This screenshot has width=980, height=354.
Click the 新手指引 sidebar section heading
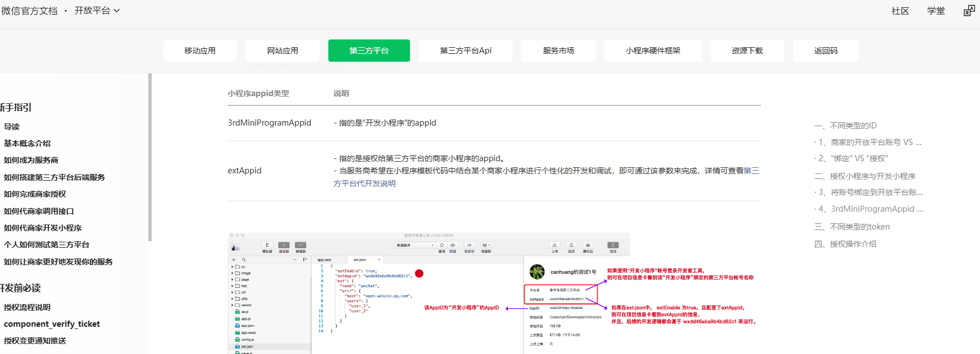point(16,107)
